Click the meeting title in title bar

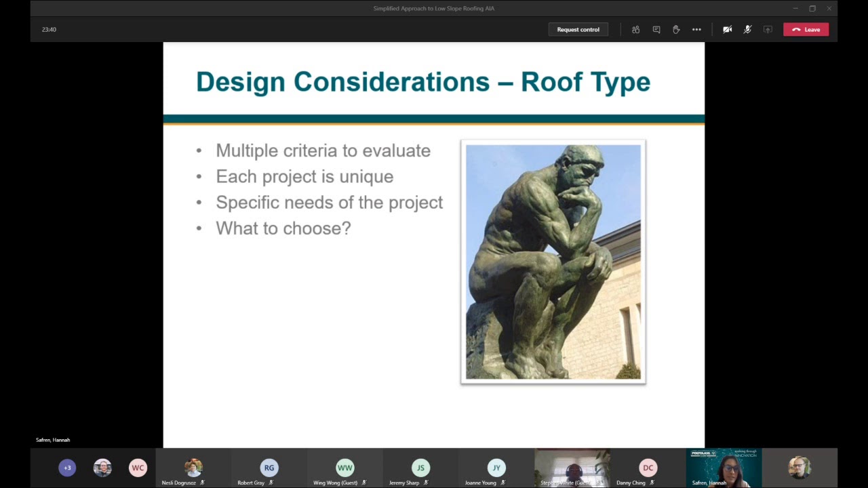pyautogui.click(x=434, y=9)
